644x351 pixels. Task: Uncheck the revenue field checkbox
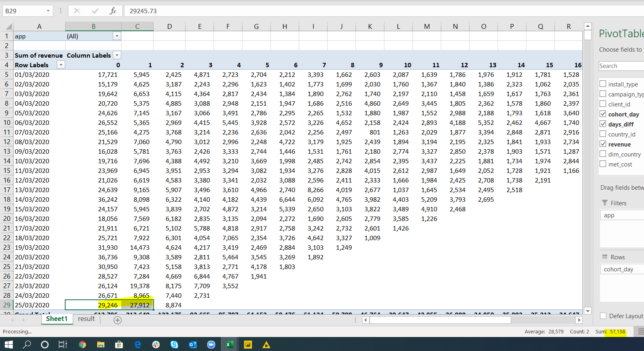tap(603, 144)
